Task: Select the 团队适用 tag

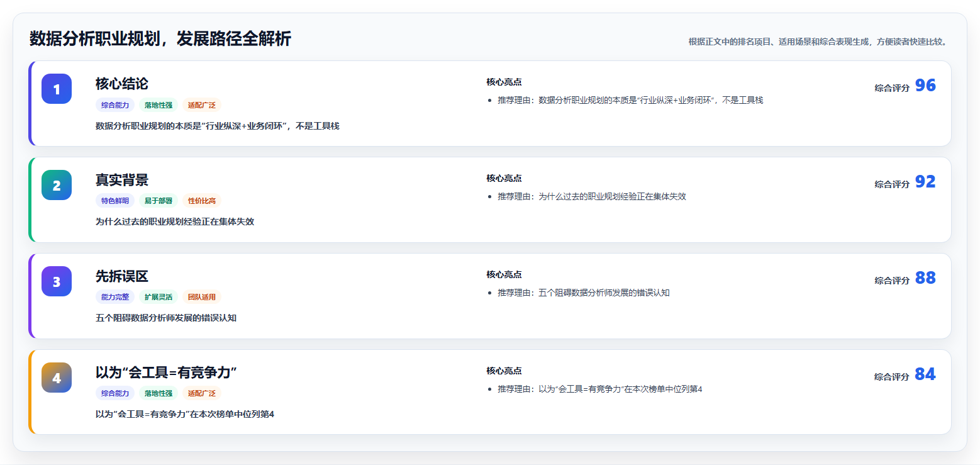Action: [202, 297]
